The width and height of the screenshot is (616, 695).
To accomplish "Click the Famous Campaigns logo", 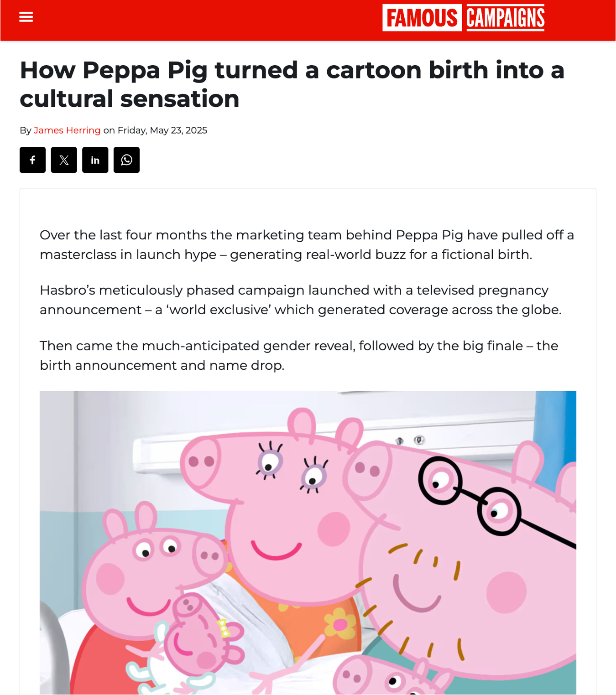I will point(463,18).
